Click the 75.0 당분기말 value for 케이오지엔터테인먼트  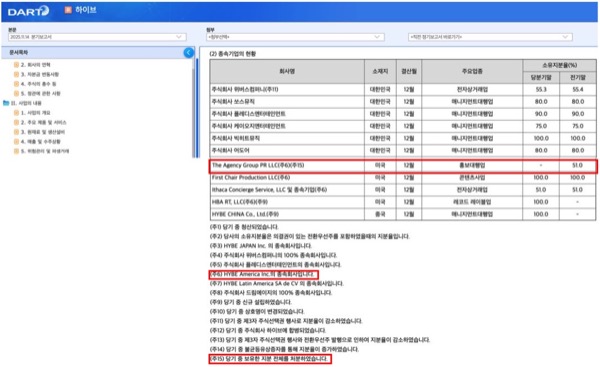541,126
